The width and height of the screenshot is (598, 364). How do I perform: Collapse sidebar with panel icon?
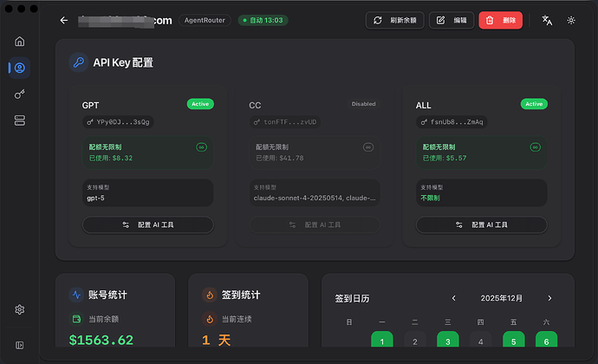20,345
